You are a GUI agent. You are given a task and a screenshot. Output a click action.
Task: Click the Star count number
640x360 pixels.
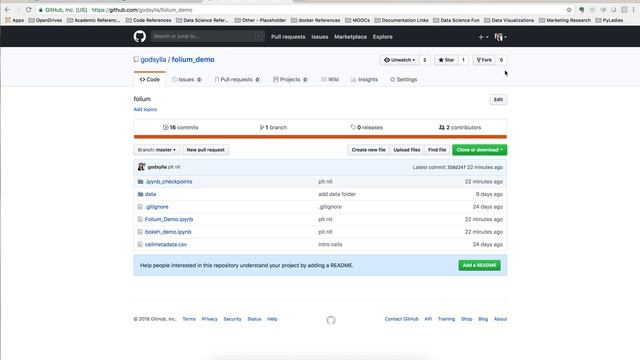click(x=463, y=60)
